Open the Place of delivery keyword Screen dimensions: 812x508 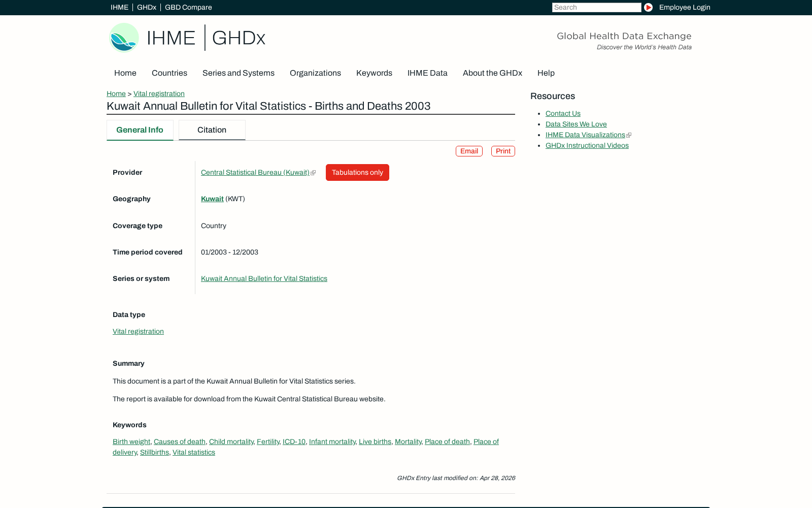(x=486, y=442)
